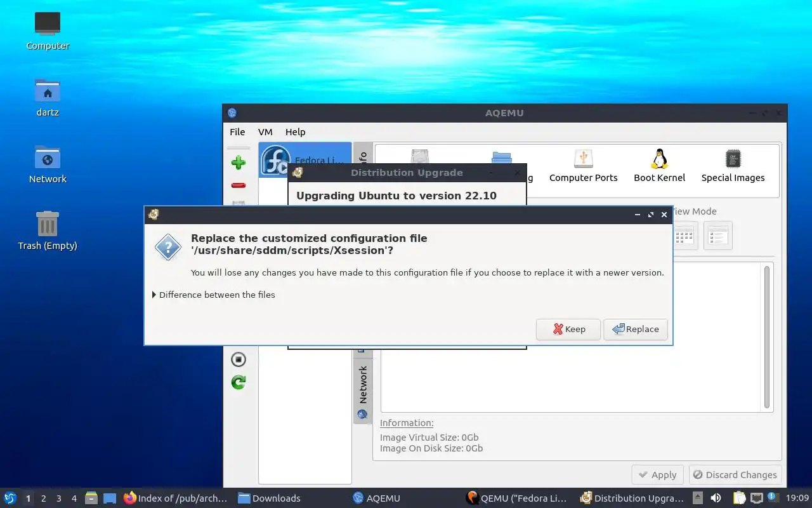Open the VM menu in AQEMU
The width and height of the screenshot is (812, 508).
(265, 132)
